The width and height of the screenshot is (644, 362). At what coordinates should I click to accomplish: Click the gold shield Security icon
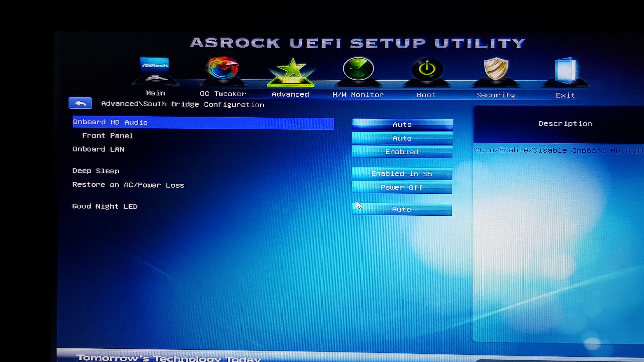(496, 72)
